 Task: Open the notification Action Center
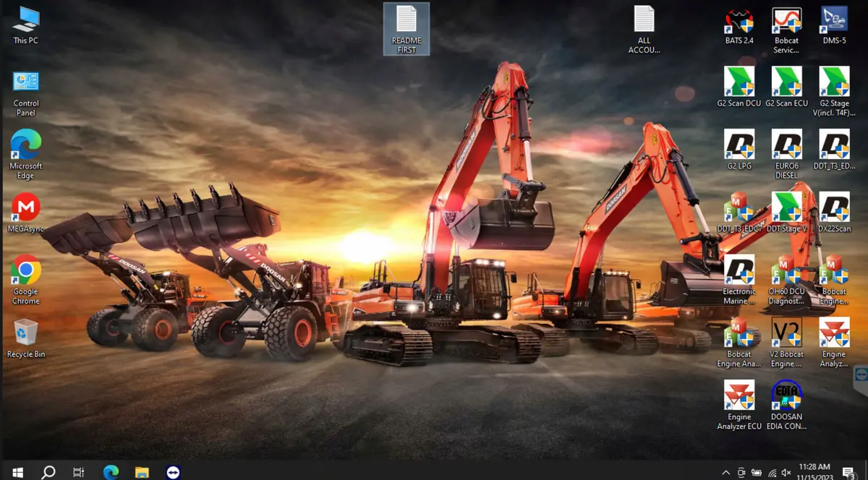[848, 473]
